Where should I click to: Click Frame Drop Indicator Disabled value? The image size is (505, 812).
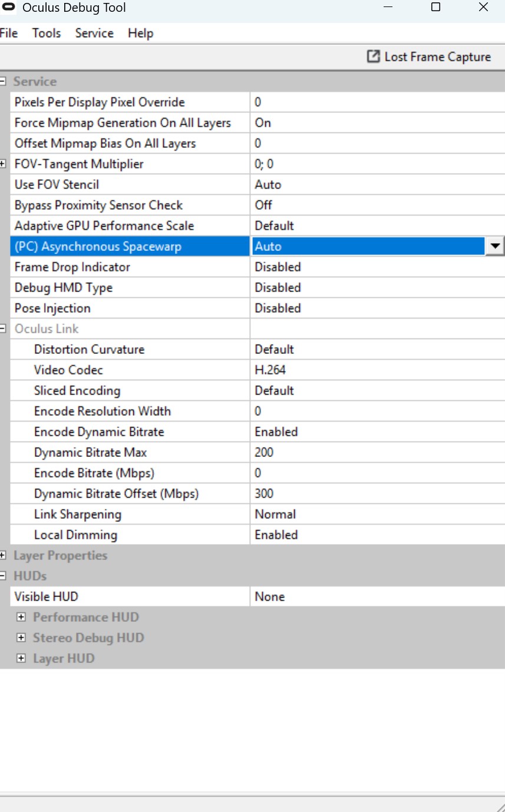click(377, 267)
